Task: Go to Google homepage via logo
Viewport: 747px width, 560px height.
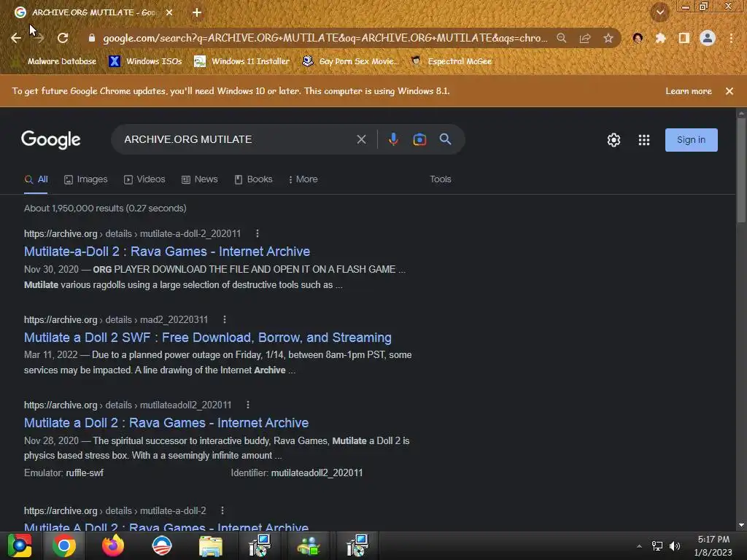Action: [x=51, y=139]
